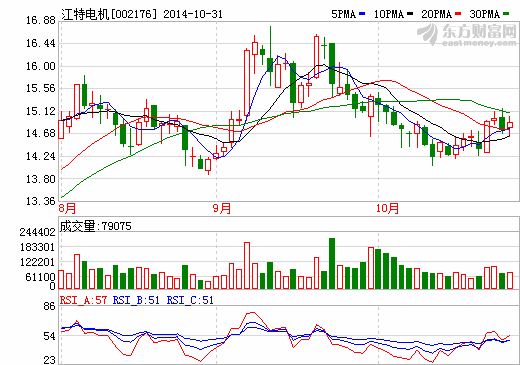Screen dimensions: 520x365
Task: Click the 15.12 price axis label
Action: pyautogui.click(x=41, y=111)
